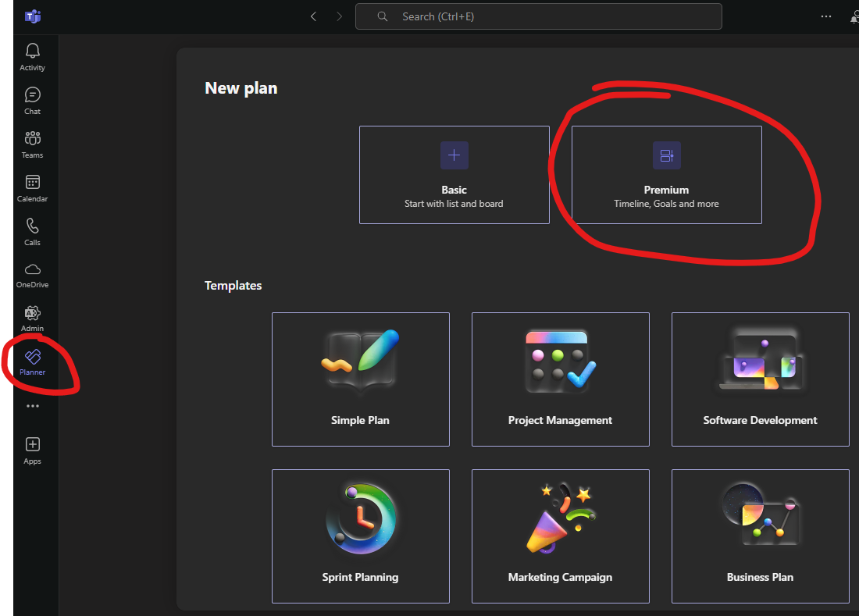Image resolution: width=859 pixels, height=616 pixels.
Task: Open the Calendar app
Action: pyautogui.click(x=32, y=188)
